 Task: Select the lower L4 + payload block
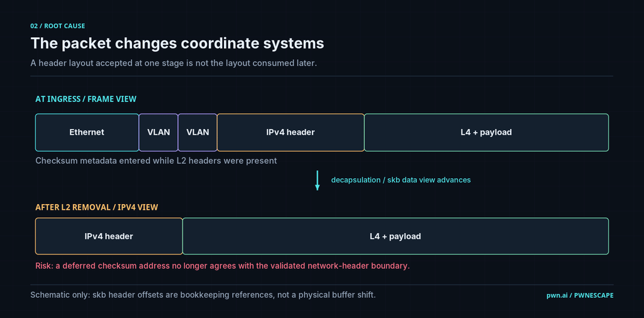click(396, 236)
